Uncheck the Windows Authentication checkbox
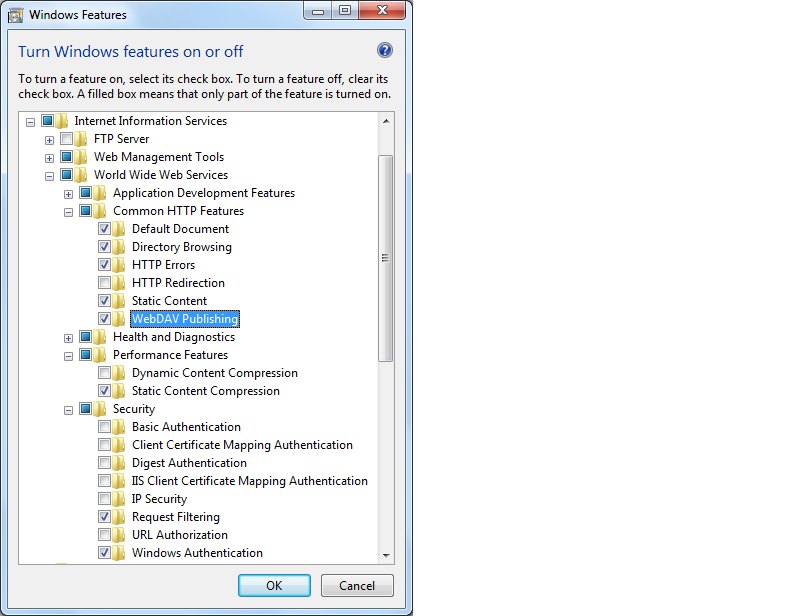The height and width of the screenshot is (616, 808). (x=105, y=553)
